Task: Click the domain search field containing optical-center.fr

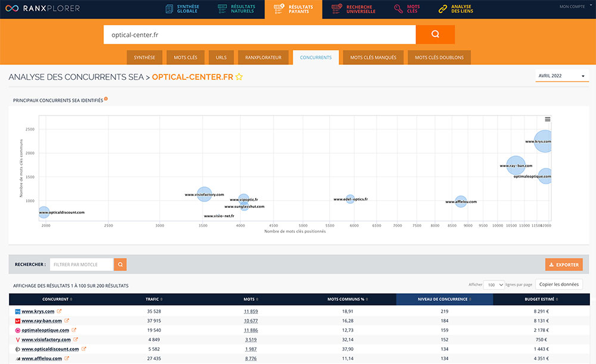Action: point(260,35)
